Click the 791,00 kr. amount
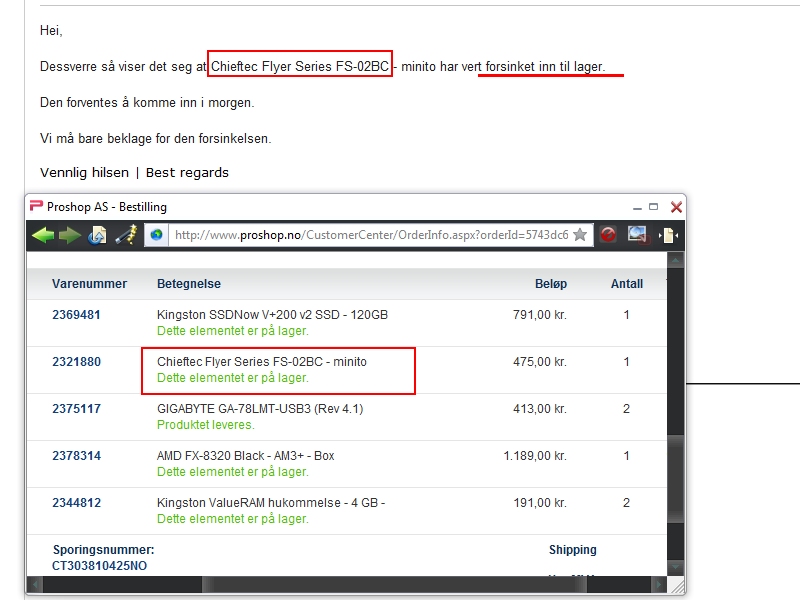Image resolution: width=800 pixels, height=600 pixels. [540, 315]
